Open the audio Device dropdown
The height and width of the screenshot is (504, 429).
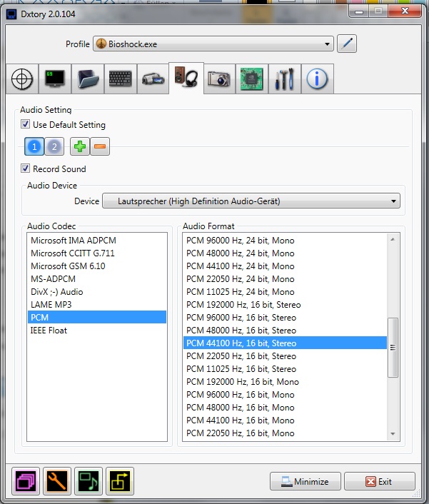pyautogui.click(x=251, y=201)
